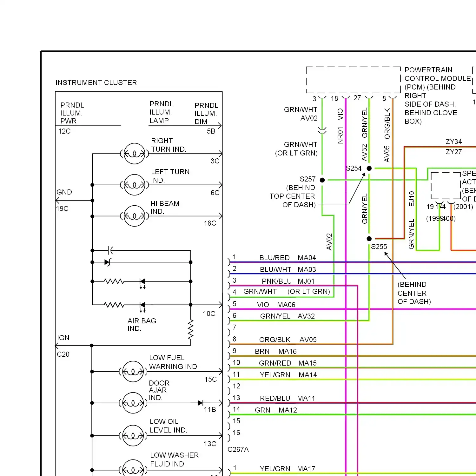Click the low fuel warning lamp symbol
The image size is (476, 476).
pyautogui.click(x=133, y=372)
